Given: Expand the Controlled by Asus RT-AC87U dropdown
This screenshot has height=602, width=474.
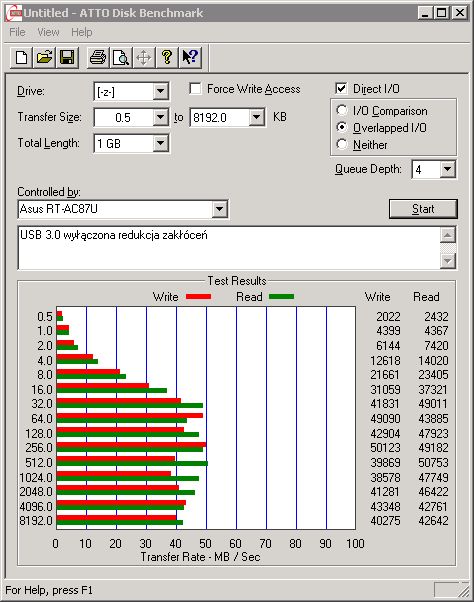Looking at the screenshot, I should pos(220,209).
